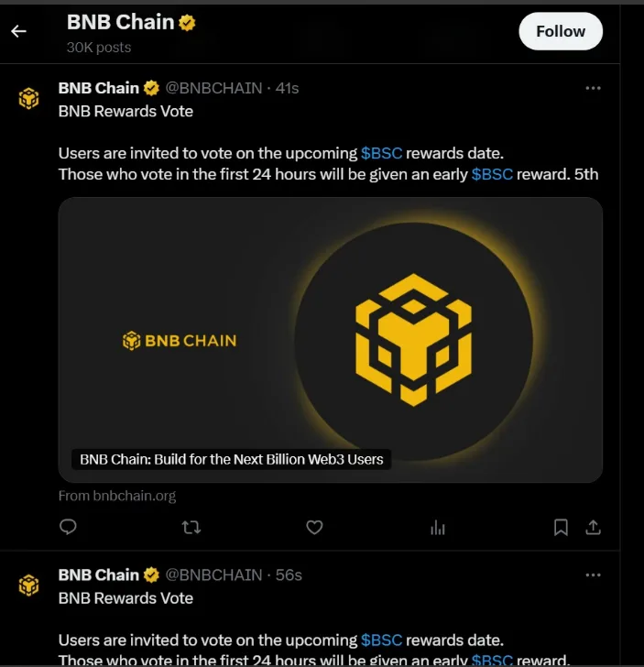Click the 56s timestamp on second post

[289, 574]
